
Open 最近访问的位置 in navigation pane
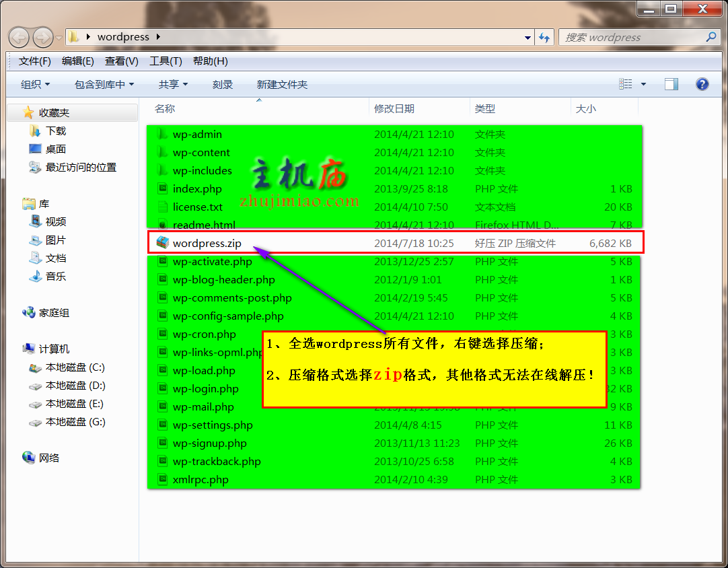(81, 167)
